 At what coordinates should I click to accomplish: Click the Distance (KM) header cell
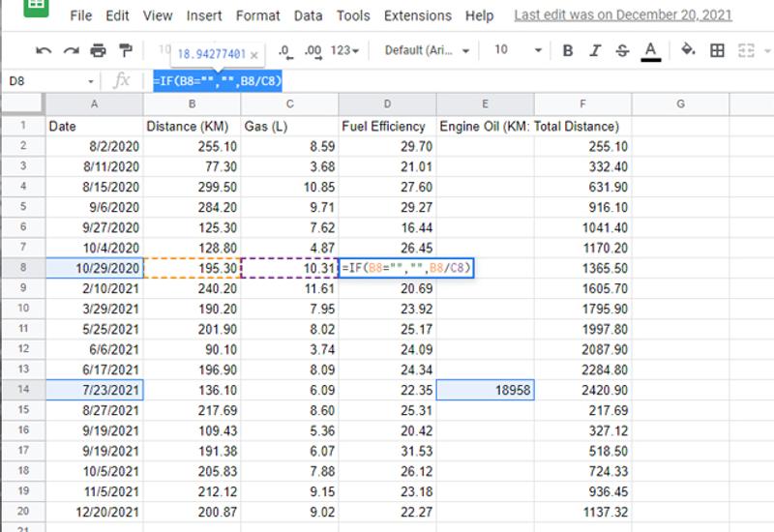point(192,127)
